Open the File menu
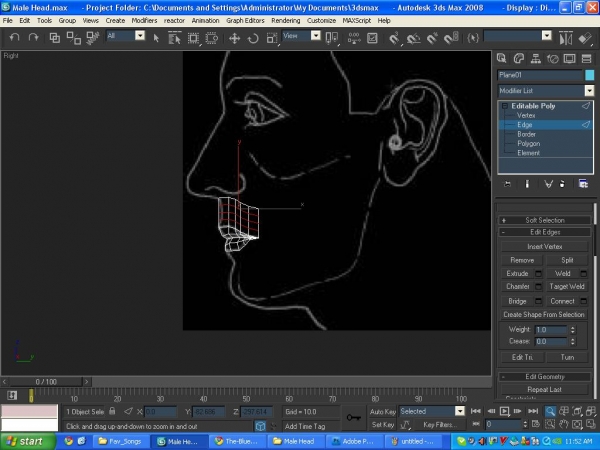Image resolution: width=600 pixels, height=450 pixels. tap(7, 21)
